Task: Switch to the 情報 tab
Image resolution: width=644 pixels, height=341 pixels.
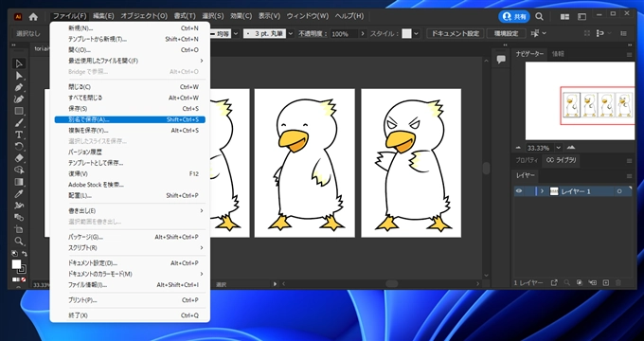Action: [x=558, y=54]
